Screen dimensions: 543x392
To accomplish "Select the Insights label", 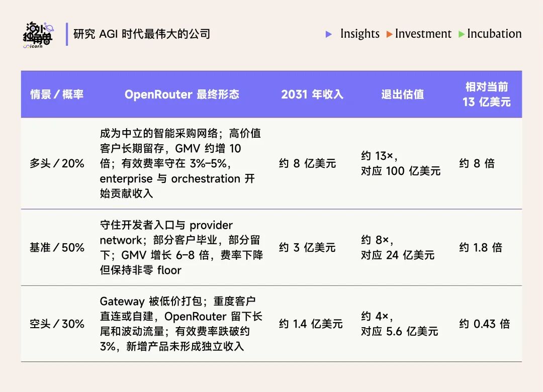I will click(360, 34).
